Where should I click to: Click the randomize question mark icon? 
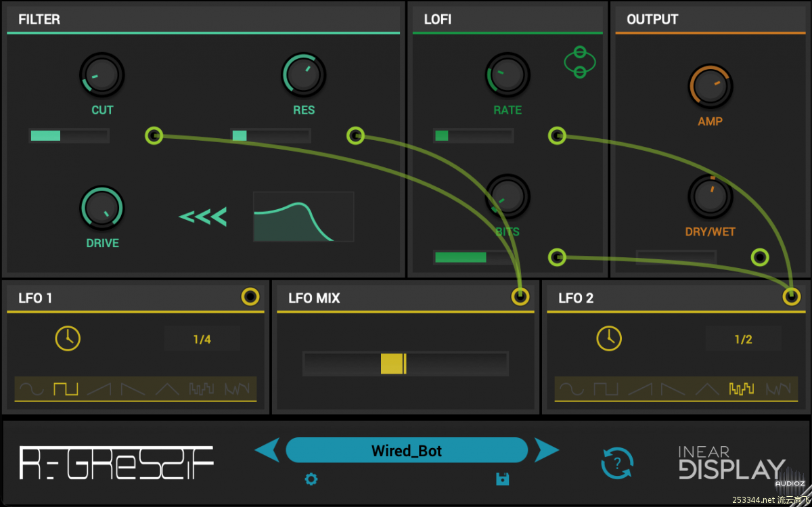(617, 464)
